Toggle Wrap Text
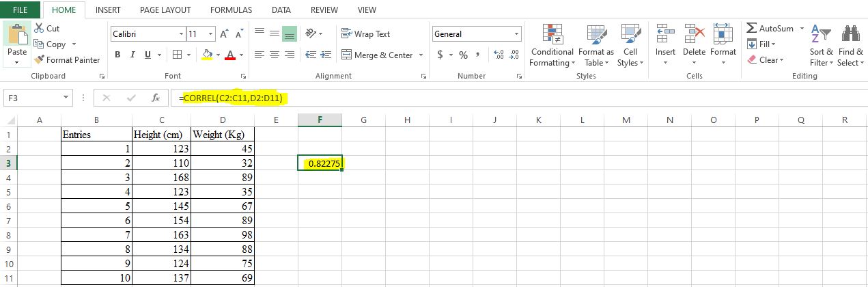Image resolution: width=868 pixels, height=287 pixels. pos(365,33)
